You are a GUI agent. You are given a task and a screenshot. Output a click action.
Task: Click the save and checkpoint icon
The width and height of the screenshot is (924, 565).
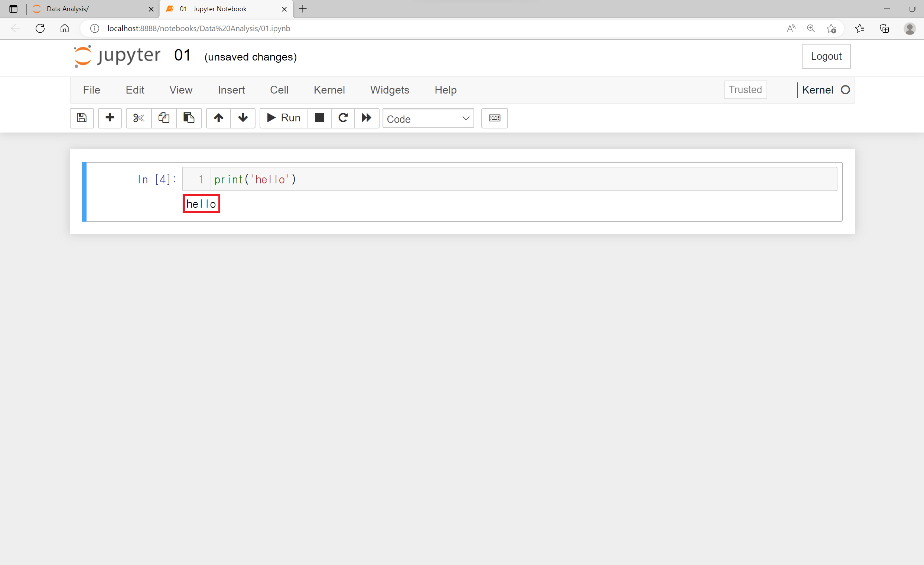tap(82, 118)
